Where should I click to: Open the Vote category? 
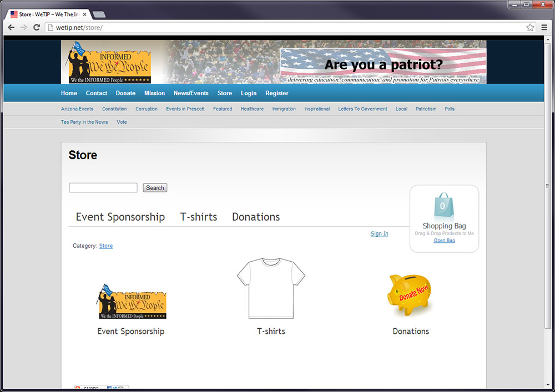(x=122, y=122)
